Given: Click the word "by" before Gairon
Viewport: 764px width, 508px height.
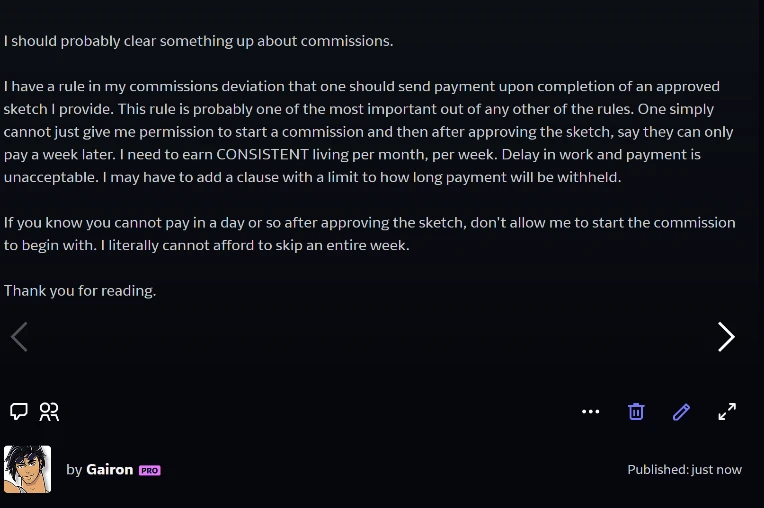Looking at the screenshot, I should pyautogui.click(x=74, y=470).
